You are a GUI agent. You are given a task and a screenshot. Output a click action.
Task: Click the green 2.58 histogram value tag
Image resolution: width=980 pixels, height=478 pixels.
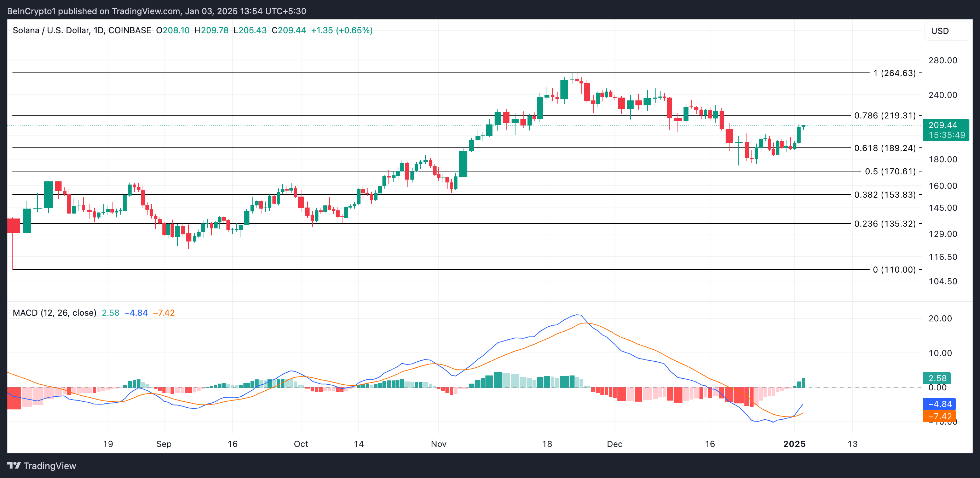tap(936, 378)
